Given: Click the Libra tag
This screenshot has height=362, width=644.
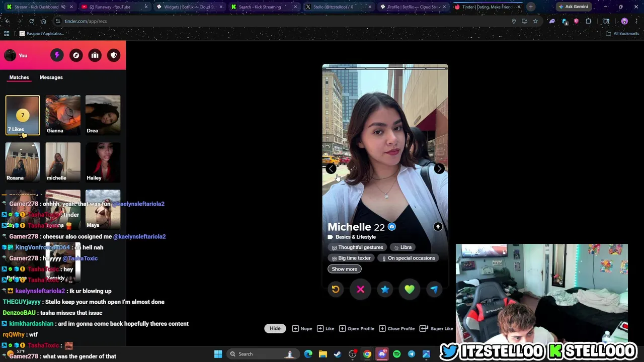Looking at the screenshot, I should 403,247.
